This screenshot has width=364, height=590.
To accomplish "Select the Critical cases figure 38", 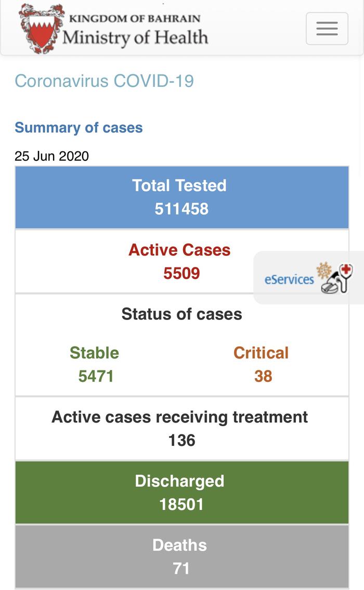I will coord(263,376).
